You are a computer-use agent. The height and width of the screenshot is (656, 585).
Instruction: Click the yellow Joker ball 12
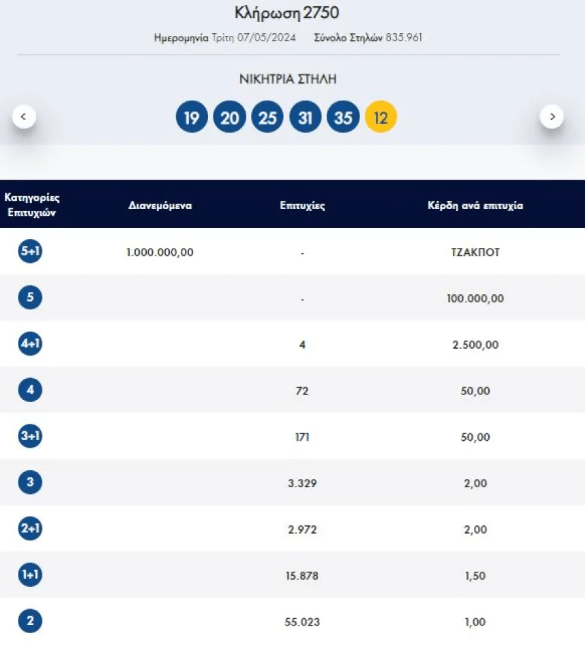381,117
